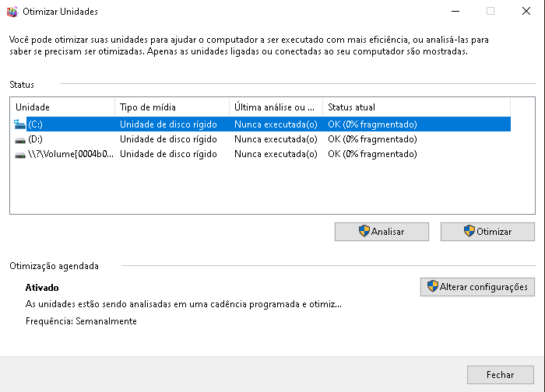Viewport: 545px width, 392px height.
Task: Click the media type cell for (D:)
Action: [x=168, y=139]
